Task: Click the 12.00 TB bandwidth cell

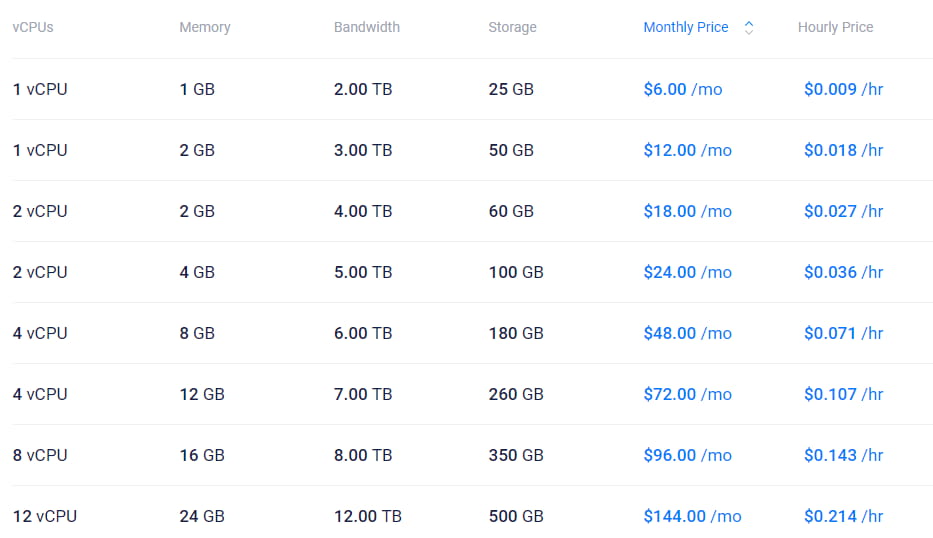Action: [367, 516]
